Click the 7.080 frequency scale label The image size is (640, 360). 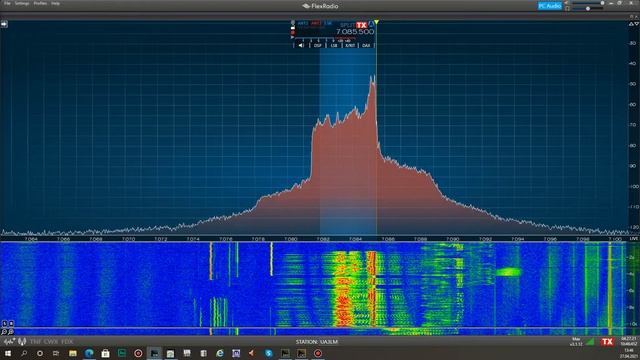click(291, 239)
